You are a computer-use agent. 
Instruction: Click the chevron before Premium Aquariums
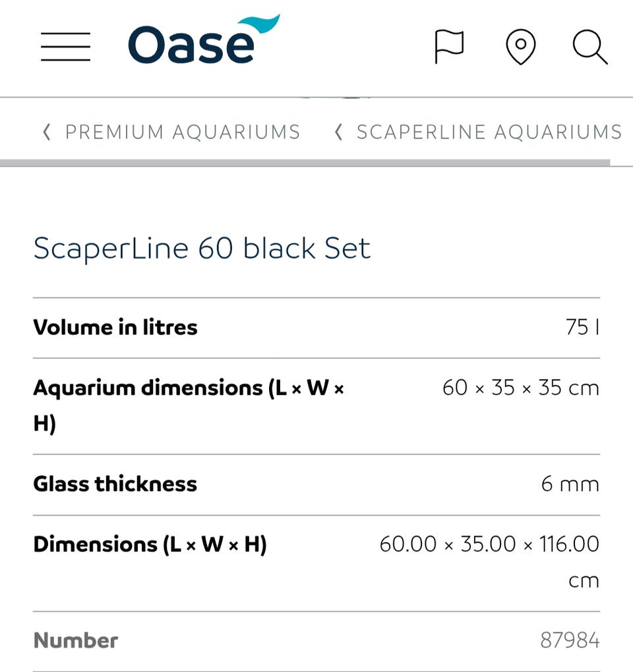pyautogui.click(x=46, y=133)
